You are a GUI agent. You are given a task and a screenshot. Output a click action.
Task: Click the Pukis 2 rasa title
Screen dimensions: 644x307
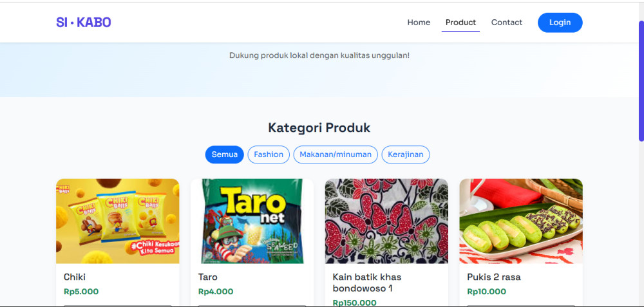pyautogui.click(x=494, y=277)
